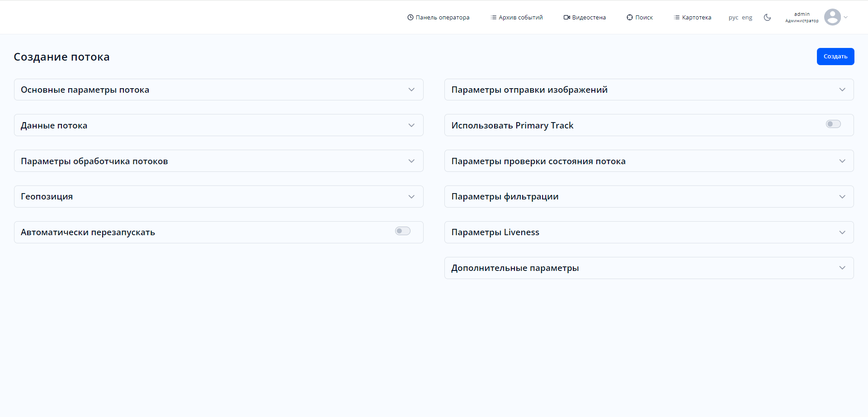Click the list icon beside Картотека
The width and height of the screenshot is (868, 417).
coord(676,18)
